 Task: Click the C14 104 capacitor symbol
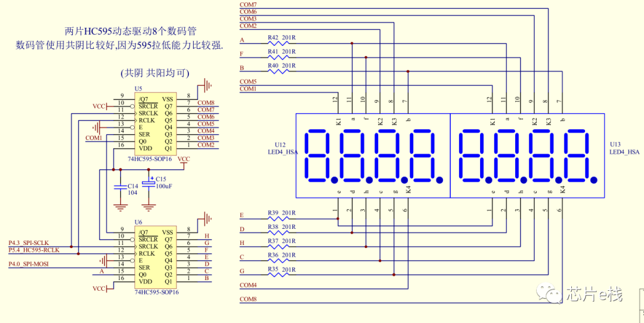(120, 187)
